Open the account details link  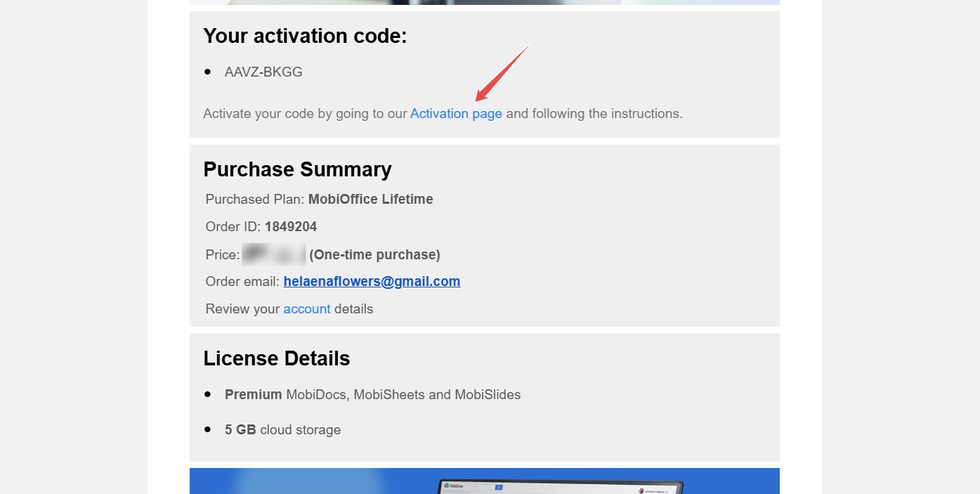tap(307, 308)
